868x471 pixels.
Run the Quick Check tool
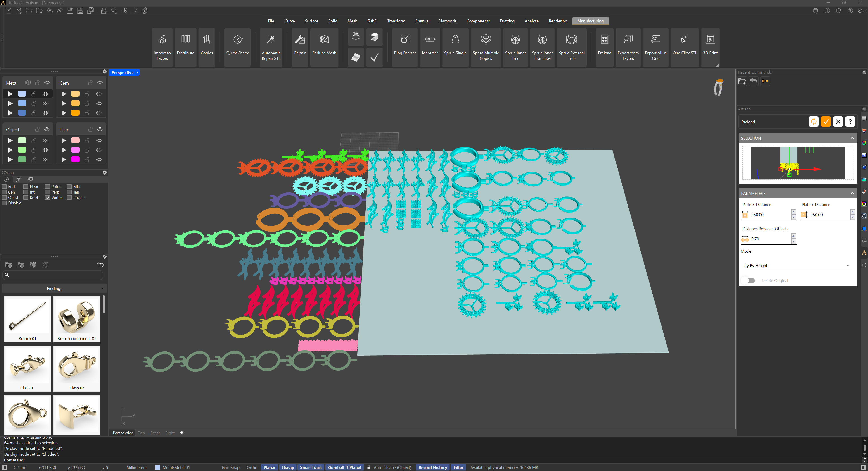[237, 47]
